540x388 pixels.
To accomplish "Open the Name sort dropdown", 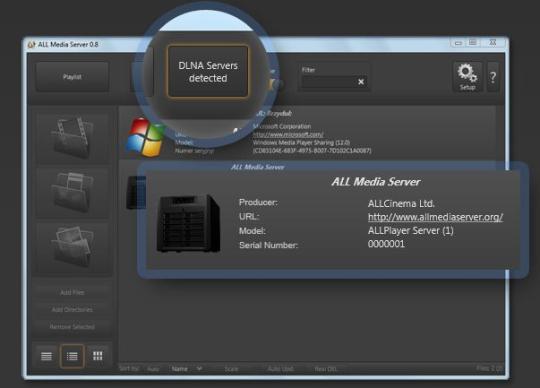I will 186,369.
